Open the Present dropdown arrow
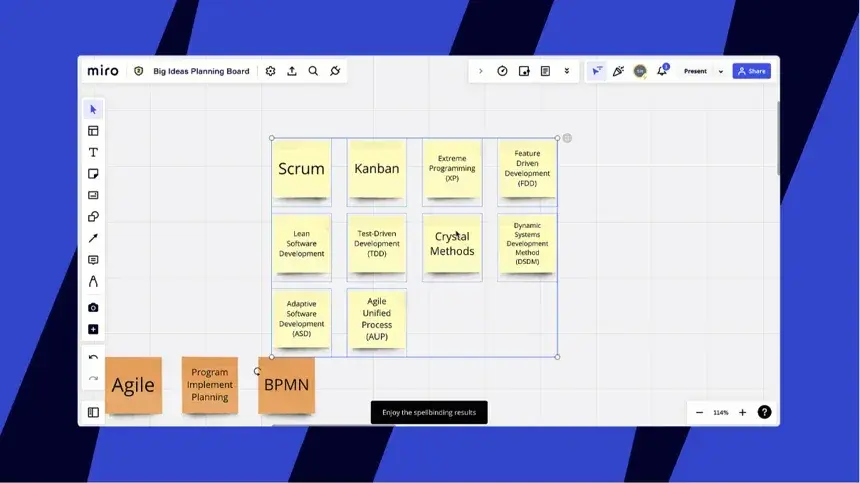 [x=721, y=71]
